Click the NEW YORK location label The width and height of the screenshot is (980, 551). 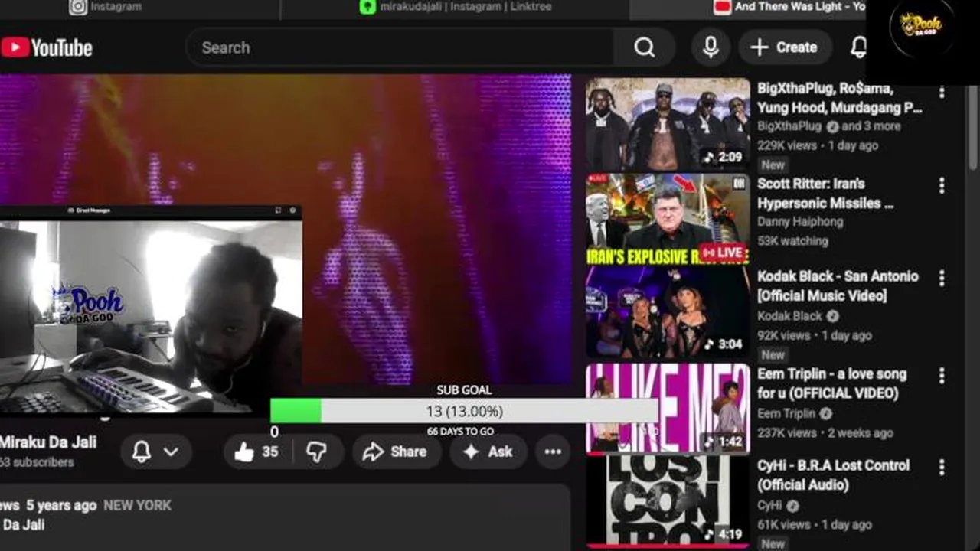(x=137, y=505)
